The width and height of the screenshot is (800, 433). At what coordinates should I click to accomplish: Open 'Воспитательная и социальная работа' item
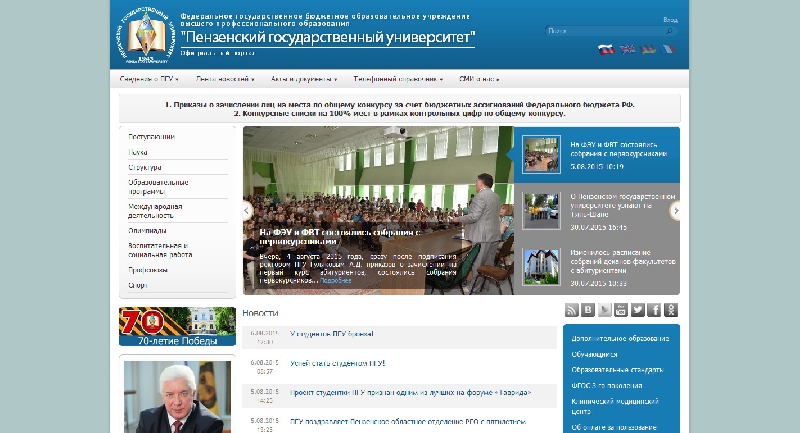(160, 250)
